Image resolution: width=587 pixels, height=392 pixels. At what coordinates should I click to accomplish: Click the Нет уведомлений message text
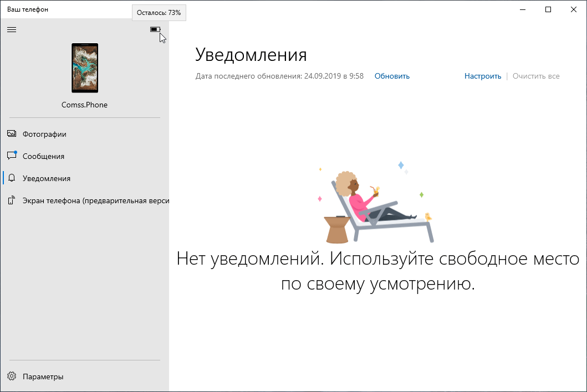(x=377, y=271)
